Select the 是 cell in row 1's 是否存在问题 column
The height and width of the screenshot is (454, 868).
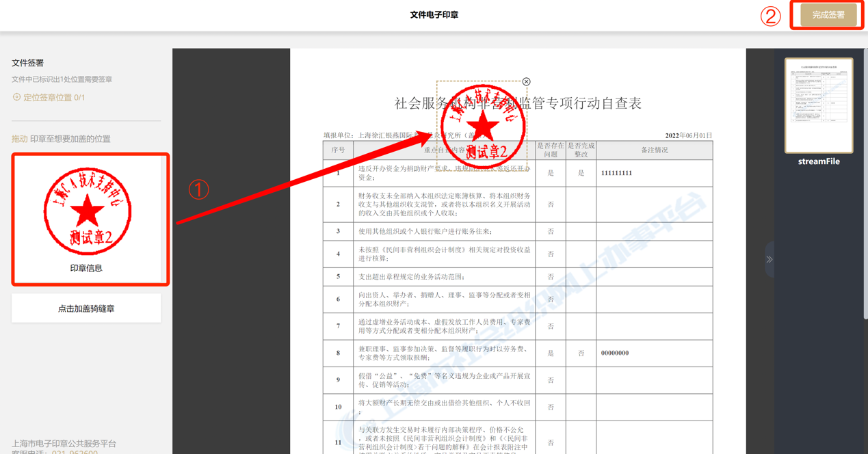[x=550, y=174]
